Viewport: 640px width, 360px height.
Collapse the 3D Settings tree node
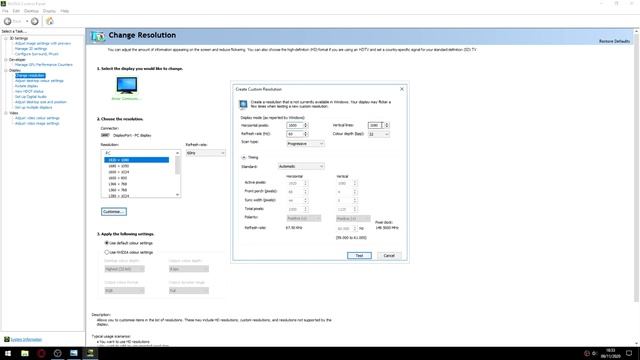tap(6, 38)
